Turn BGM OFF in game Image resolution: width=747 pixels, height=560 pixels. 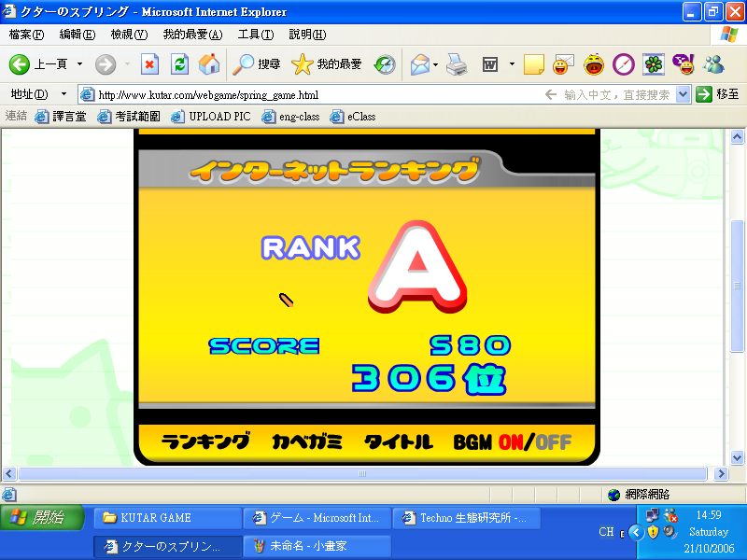[x=553, y=442]
